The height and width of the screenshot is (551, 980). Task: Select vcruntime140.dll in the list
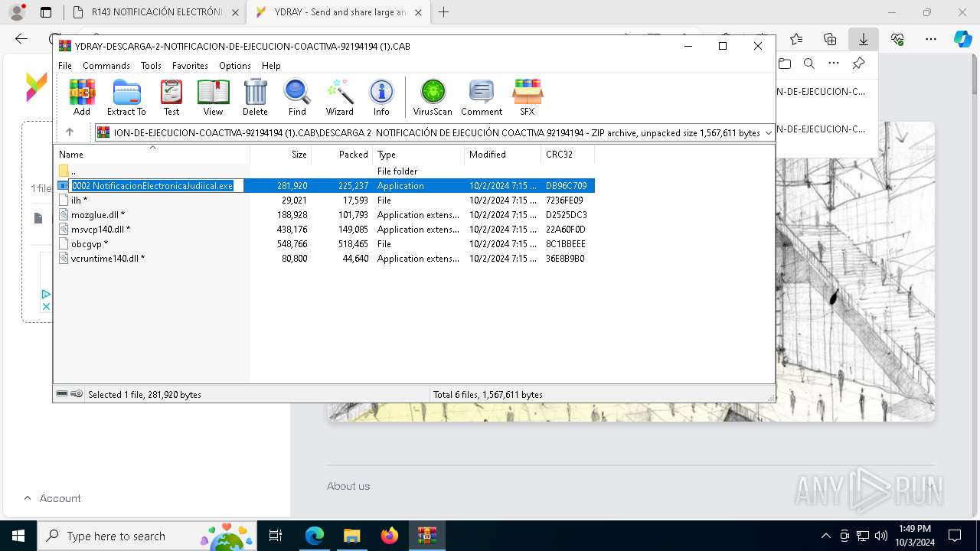point(324,259)
